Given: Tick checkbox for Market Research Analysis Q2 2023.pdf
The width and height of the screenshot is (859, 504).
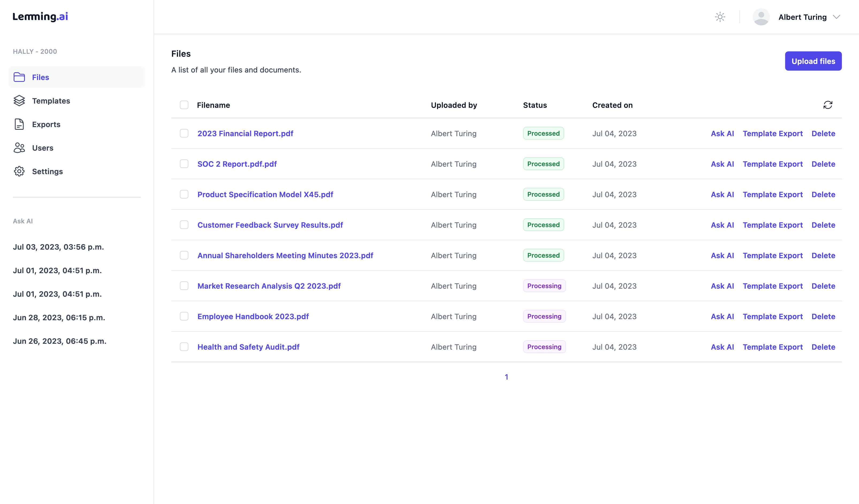Looking at the screenshot, I should pos(184,286).
